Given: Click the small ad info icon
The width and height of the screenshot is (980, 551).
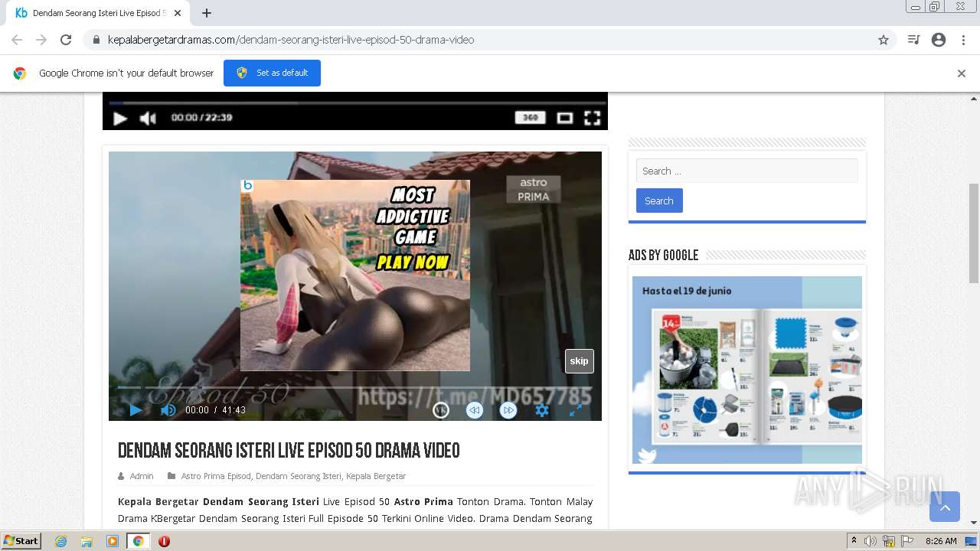Looking at the screenshot, I should (x=247, y=185).
